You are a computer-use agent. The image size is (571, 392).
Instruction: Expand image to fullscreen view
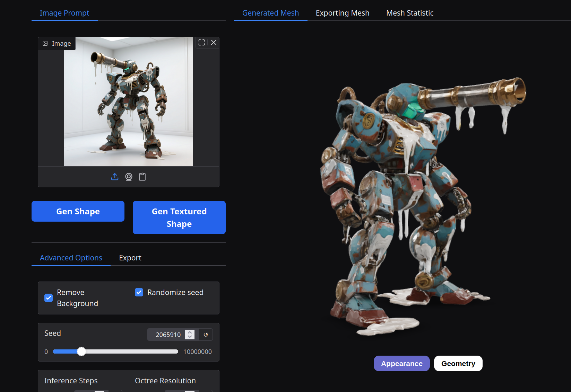pos(201,43)
